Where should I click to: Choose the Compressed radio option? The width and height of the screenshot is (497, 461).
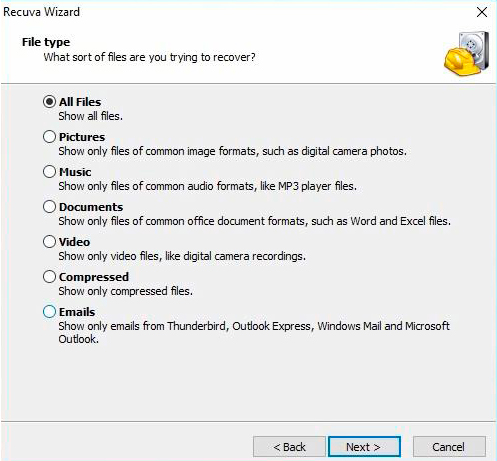tap(49, 277)
